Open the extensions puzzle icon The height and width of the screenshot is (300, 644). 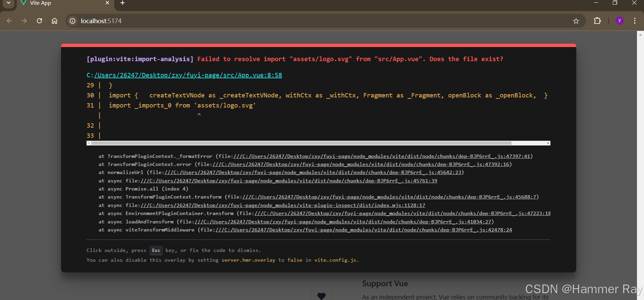click(x=597, y=21)
